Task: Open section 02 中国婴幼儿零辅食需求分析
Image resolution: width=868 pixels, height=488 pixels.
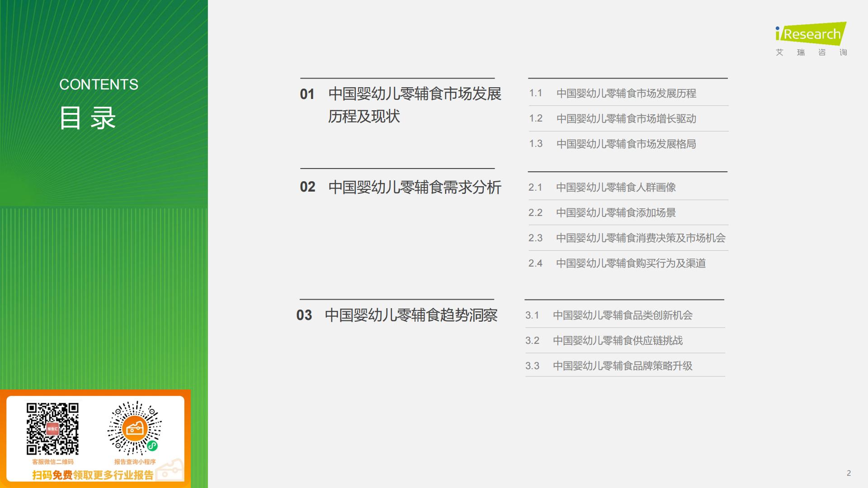Action: (x=401, y=187)
